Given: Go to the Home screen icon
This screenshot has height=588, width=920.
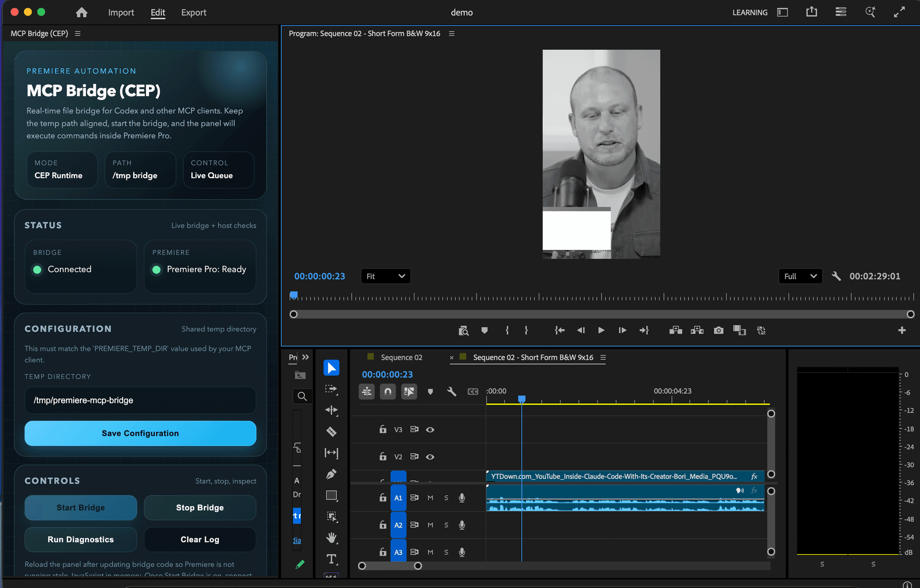Looking at the screenshot, I should tap(81, 12).
